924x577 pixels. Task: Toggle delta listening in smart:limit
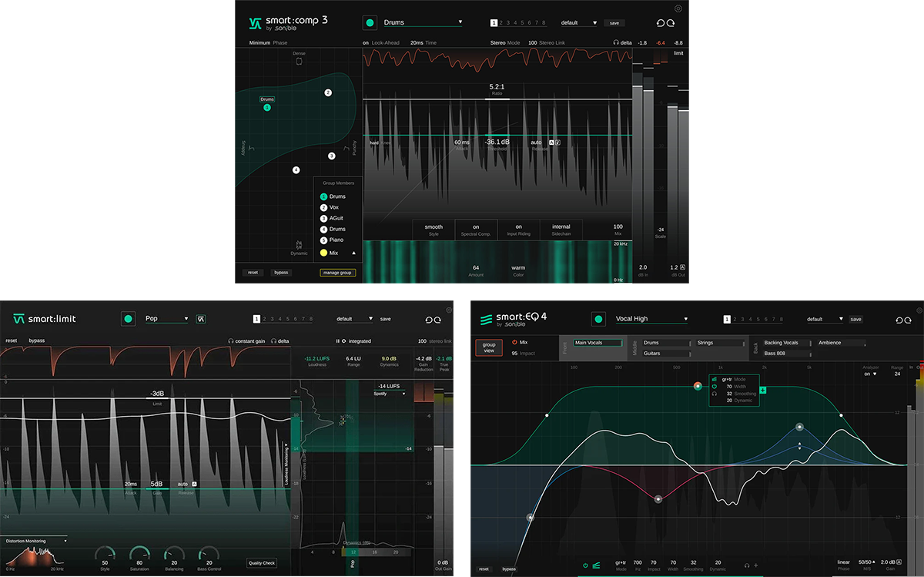(x=280, y=340)
